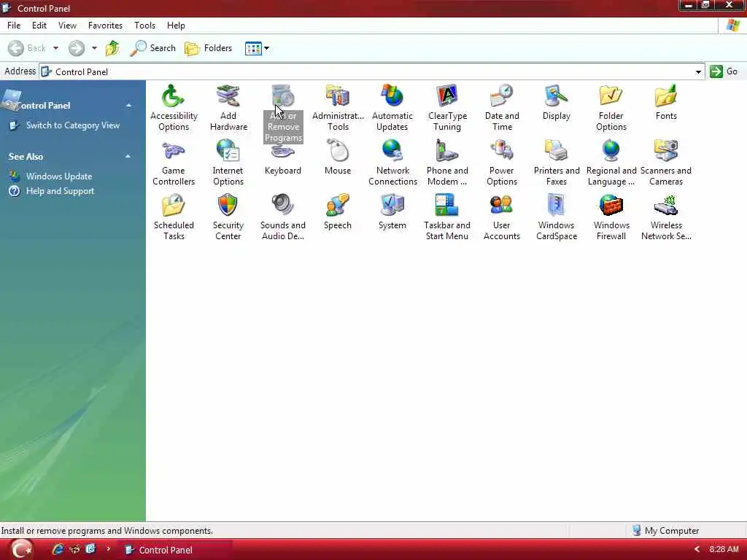Select Add or Remove Programs icon
Screen dimensions: 747x560
(283, 113)
